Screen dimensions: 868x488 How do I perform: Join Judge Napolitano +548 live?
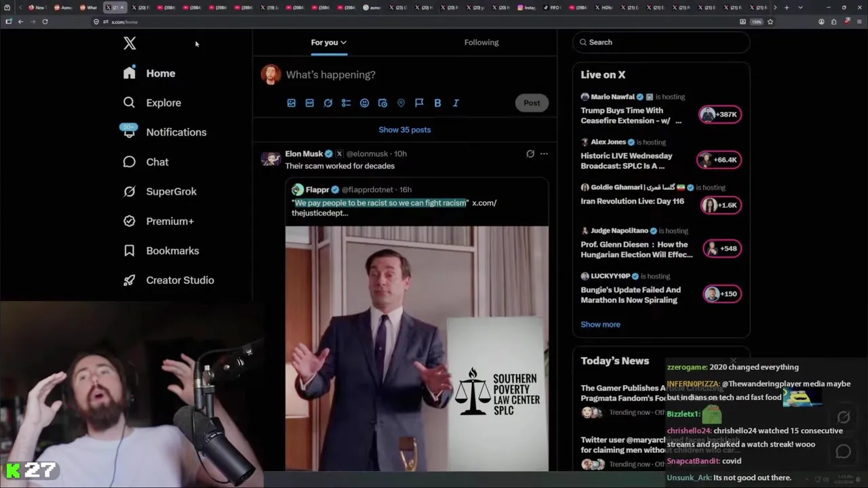pos(722,249)
